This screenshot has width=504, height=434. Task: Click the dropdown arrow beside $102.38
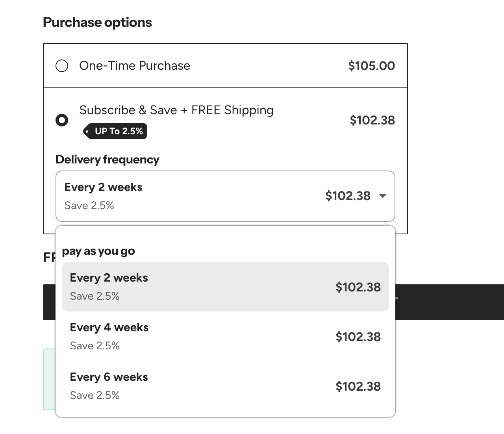[382, 196]
